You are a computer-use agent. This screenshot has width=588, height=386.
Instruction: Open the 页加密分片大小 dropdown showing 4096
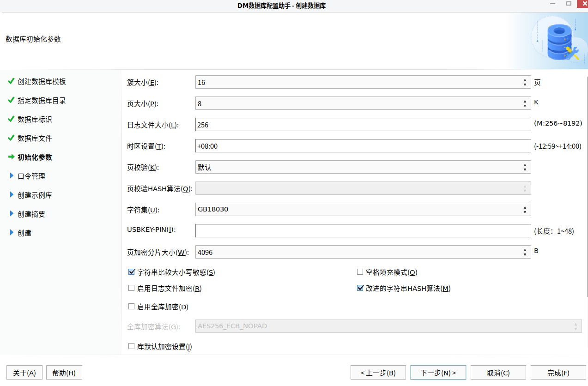point(363,252)
